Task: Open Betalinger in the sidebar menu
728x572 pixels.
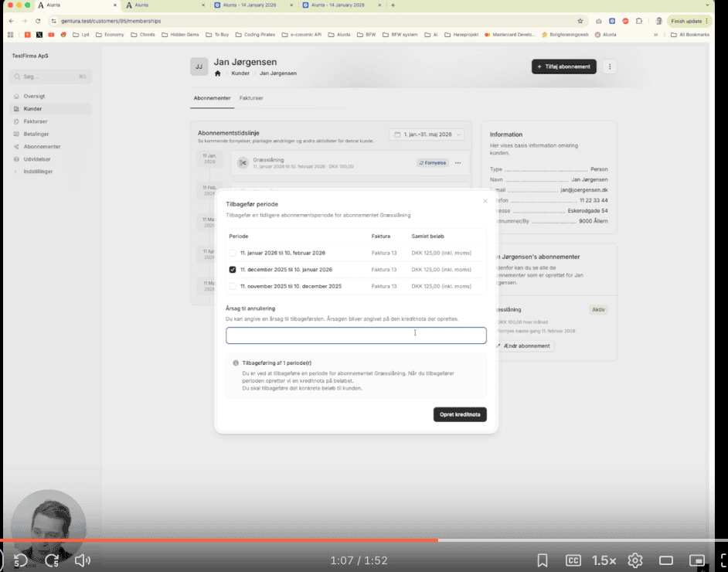Action: 36,134
